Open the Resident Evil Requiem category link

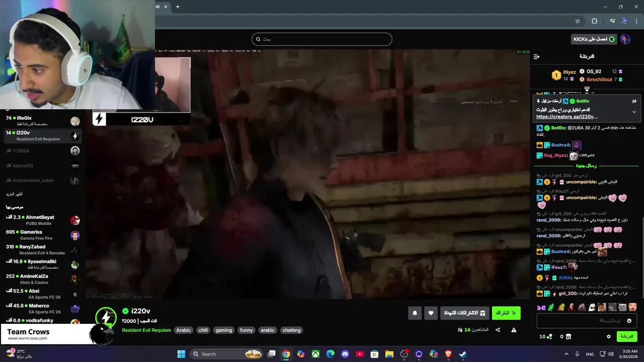click(x=146, y=330)
